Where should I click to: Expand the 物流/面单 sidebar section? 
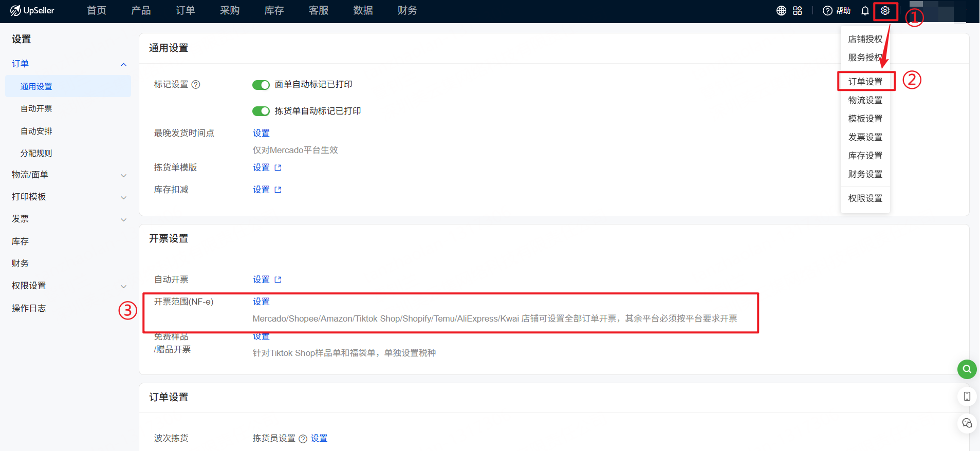pyautogui.click(x=123, y=176)
